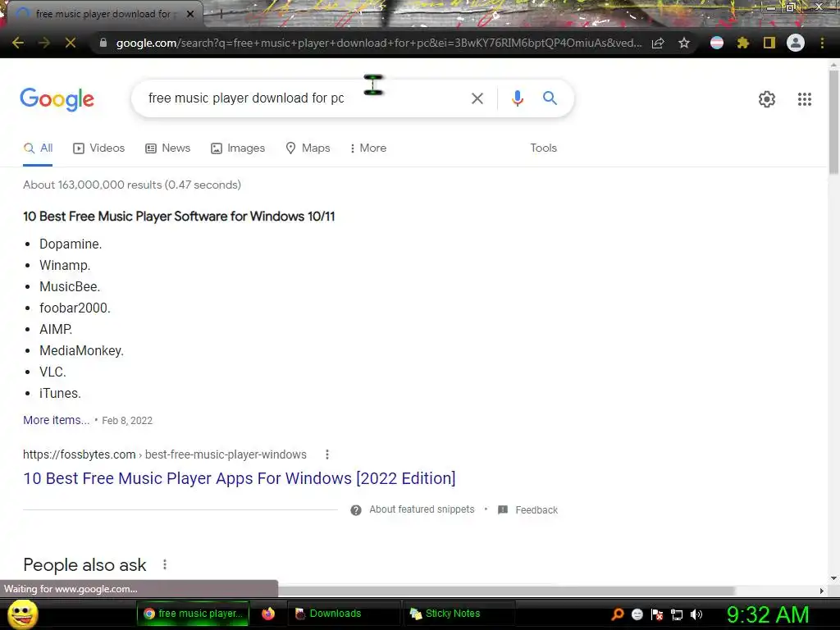The height and width of the screenshot is (630, 840).
Task: Click the forward navigation arrow
Action: pos(44,43)
